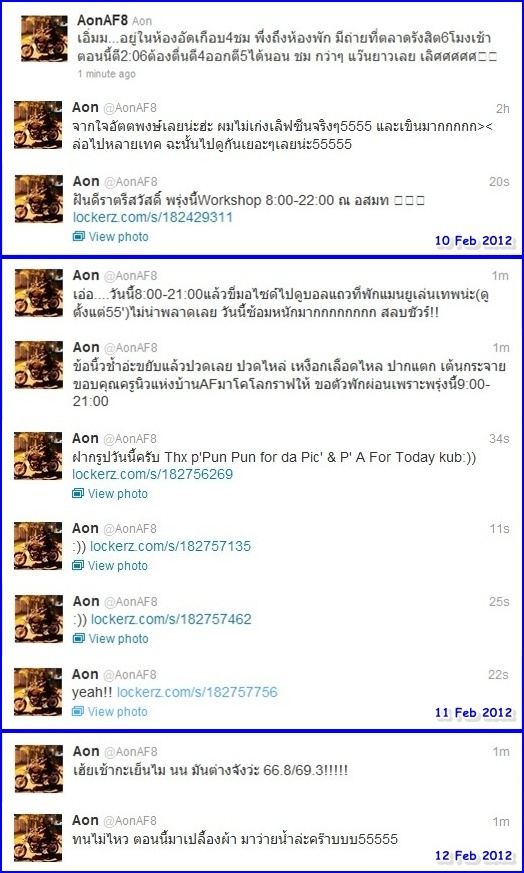
Task: Click the @AonAF8 handle on 20s tweet
Action: pyautogui.click(x=131, y=182)
